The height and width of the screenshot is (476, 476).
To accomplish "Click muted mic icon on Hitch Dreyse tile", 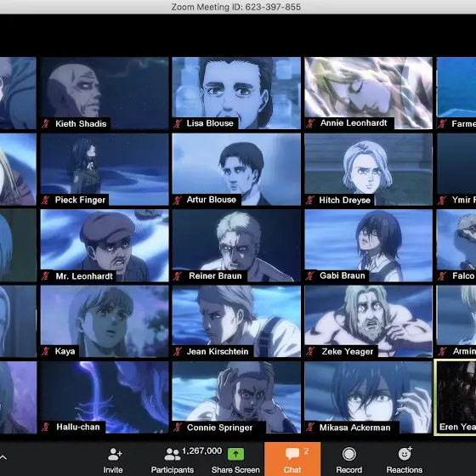I will coord(310,200).
